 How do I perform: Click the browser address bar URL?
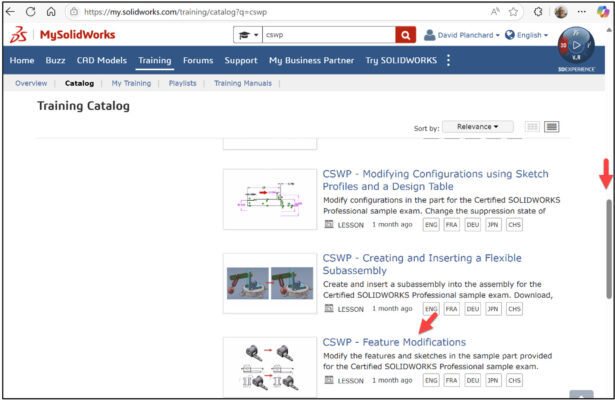(x=175, y=12)
